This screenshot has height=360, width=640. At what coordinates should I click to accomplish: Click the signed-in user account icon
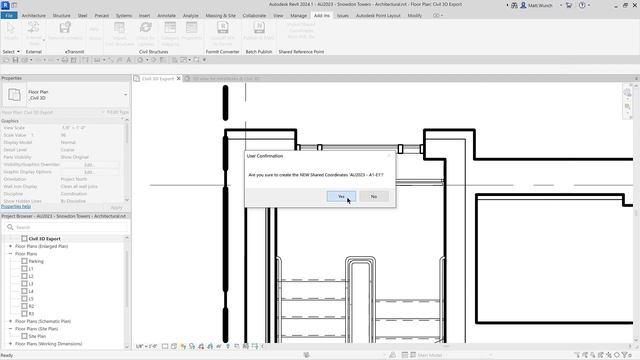523,5
